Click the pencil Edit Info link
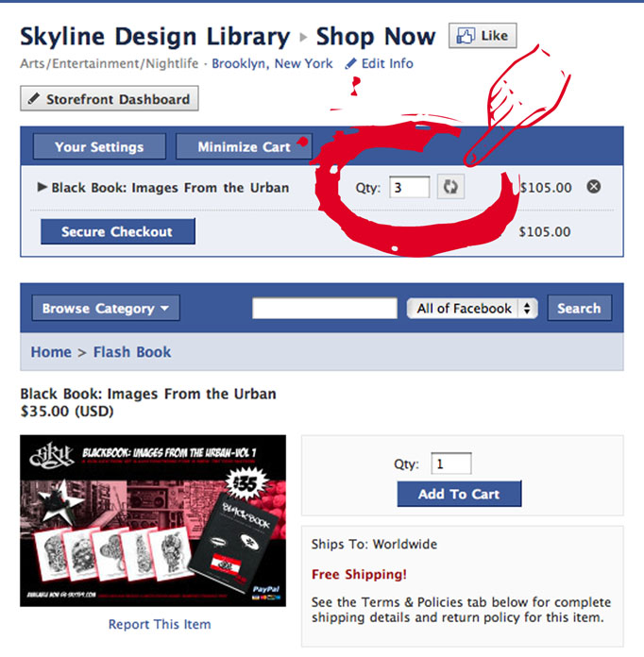The width and height of the screenshot is (644, 657). (379, 63)
